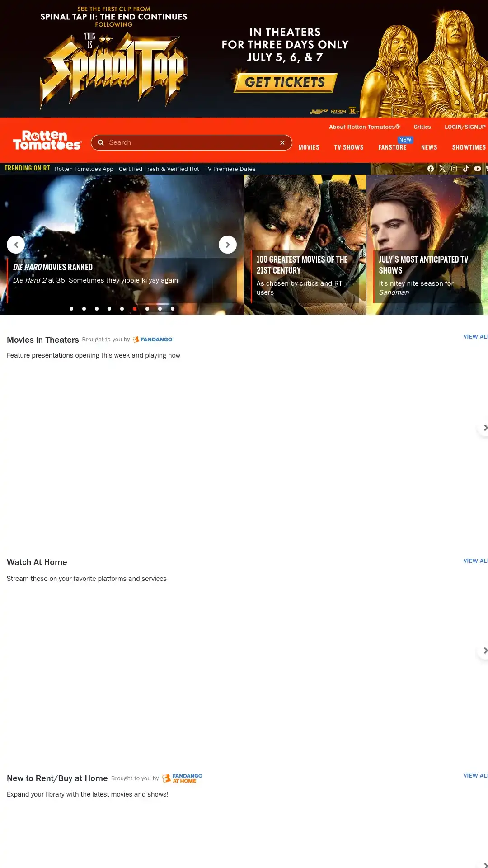488x868 pixels.
Task: Select the seventh carousel dot
Action: click(147, 309)
